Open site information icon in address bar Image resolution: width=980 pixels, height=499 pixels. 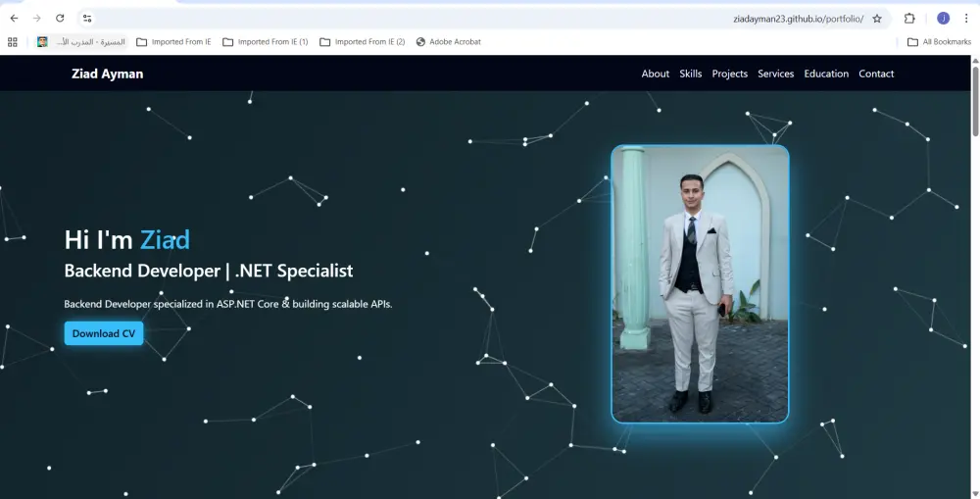[x=87, y=18]
